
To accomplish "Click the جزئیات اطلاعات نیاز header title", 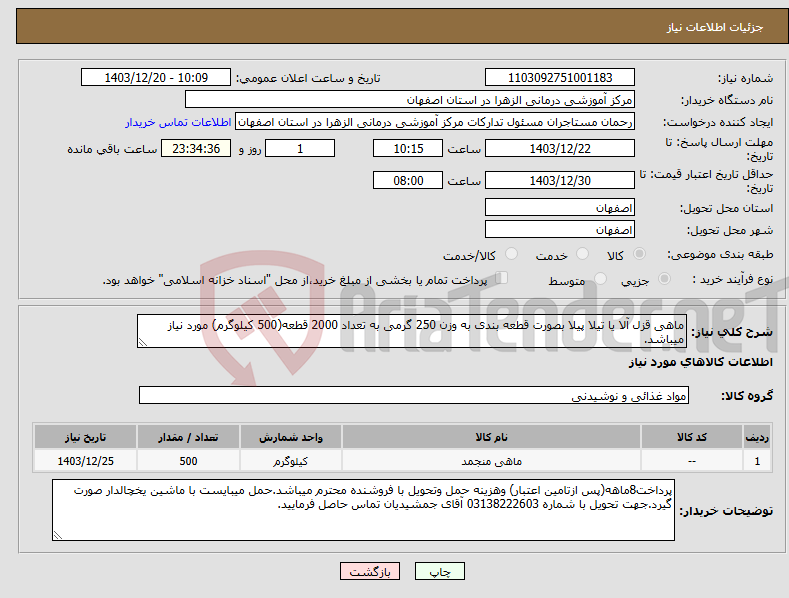I will click(715, 27).
